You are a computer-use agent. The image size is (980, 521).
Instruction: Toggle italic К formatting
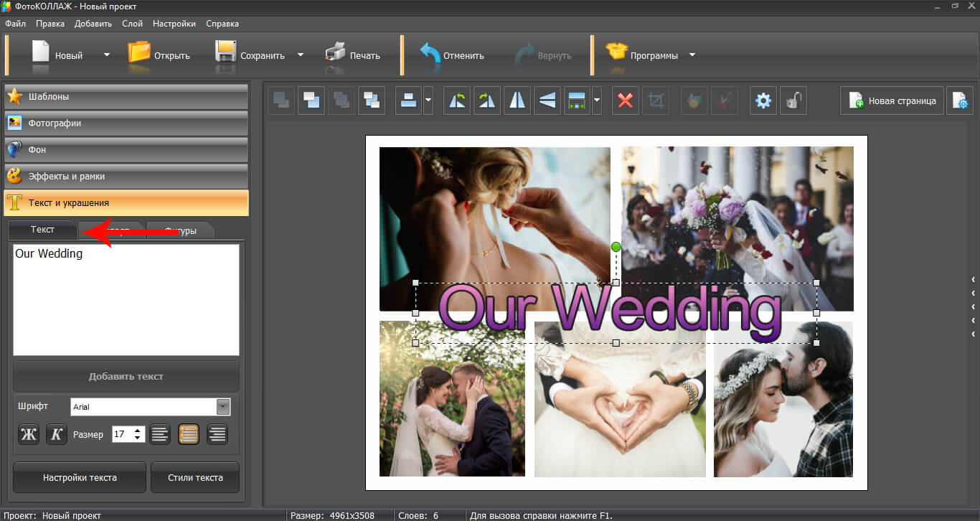click(57, 434)
